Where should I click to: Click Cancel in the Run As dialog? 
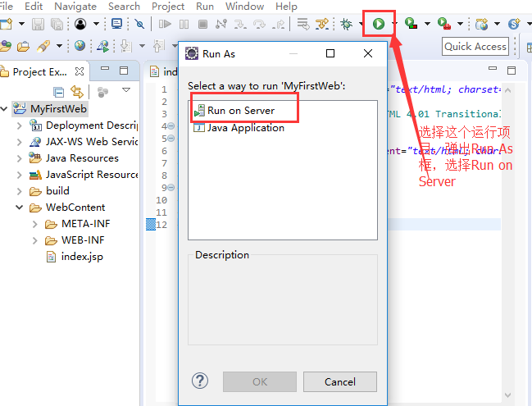coord(340,381)
